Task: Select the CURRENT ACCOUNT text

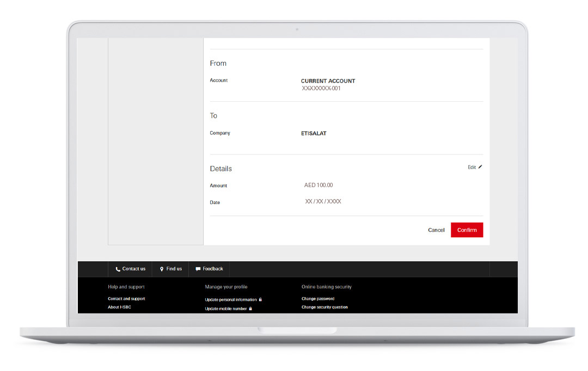Action: tap(328, 81)
